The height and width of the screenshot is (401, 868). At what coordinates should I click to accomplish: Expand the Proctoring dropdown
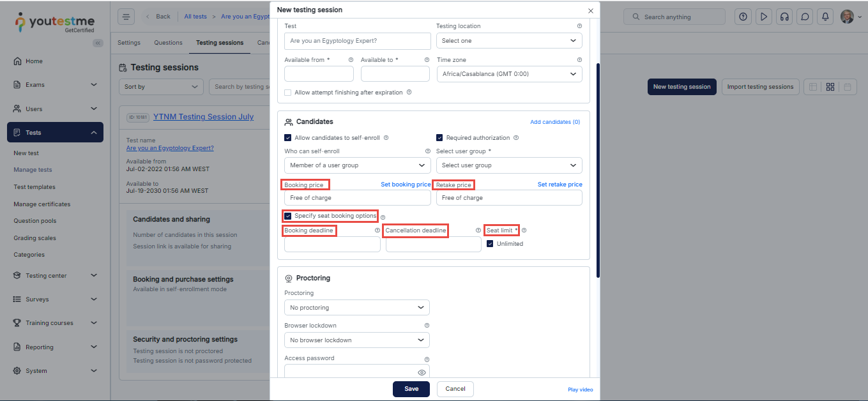pos(356,308)
